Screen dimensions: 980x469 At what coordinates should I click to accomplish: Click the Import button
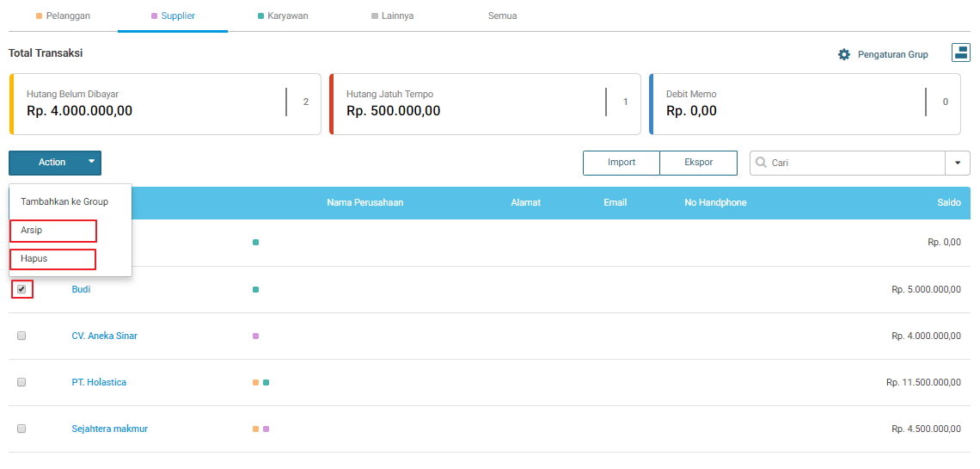[x=622, y=163]
